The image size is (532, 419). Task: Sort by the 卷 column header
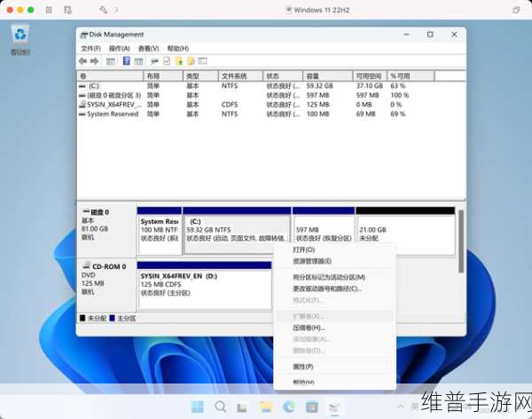point(110,76)
